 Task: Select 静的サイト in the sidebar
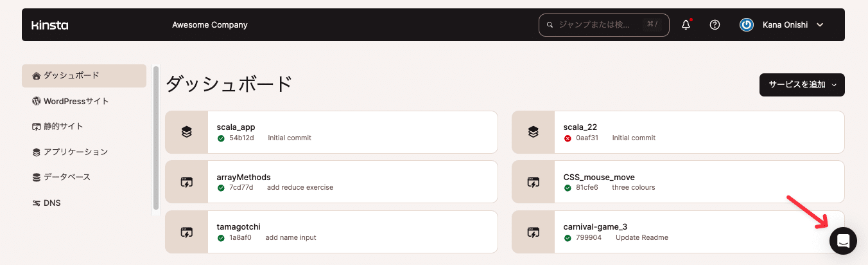pos(63,127)
